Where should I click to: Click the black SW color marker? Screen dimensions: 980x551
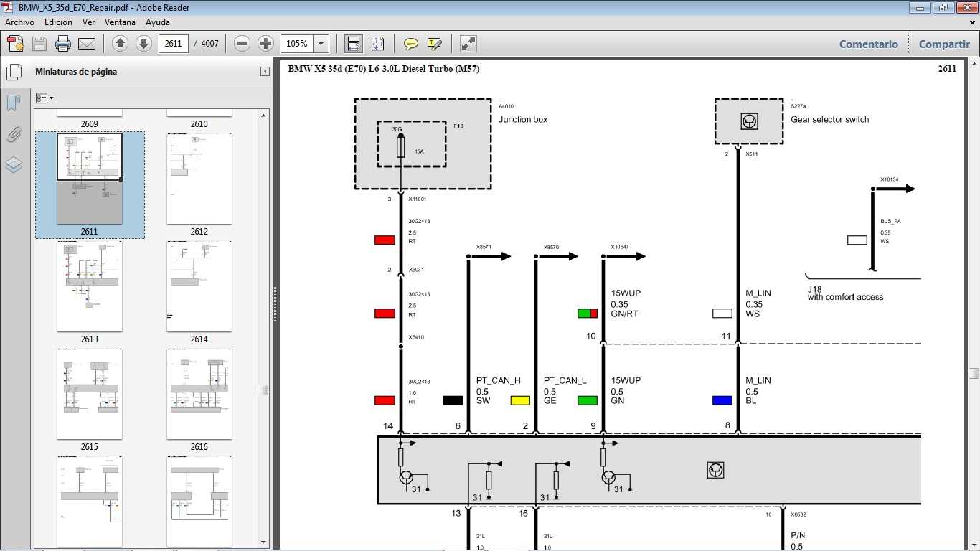(453, 400)
